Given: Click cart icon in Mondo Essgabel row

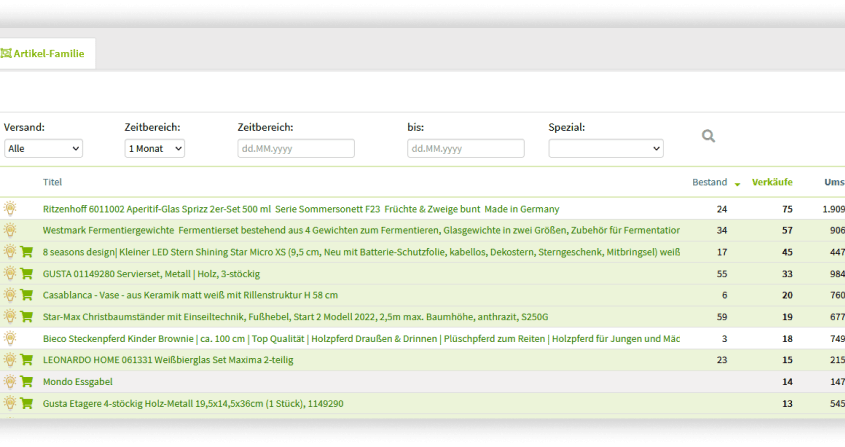Looking at the screenshot, I should point(26,382).
